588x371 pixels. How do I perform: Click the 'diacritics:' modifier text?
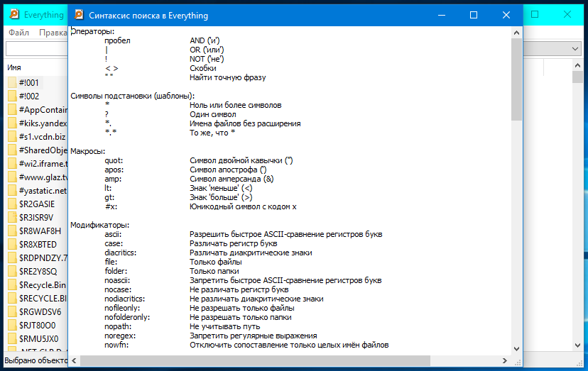(x=121, y=253)
